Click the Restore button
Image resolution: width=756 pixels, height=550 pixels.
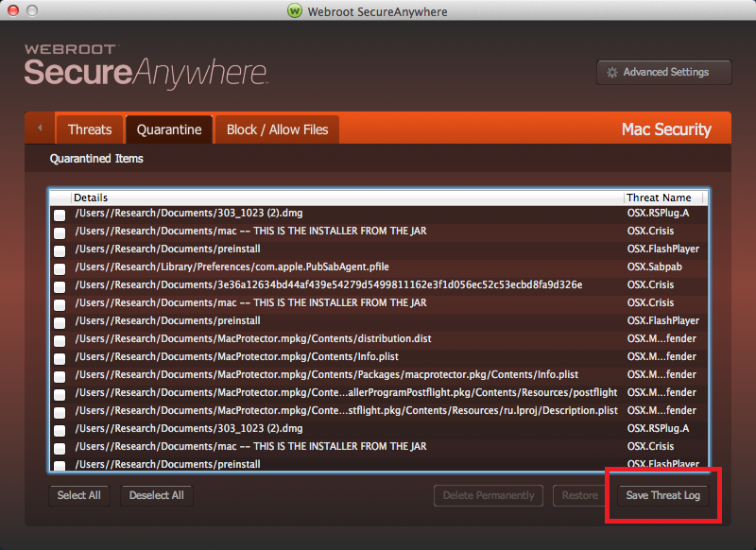579,495
